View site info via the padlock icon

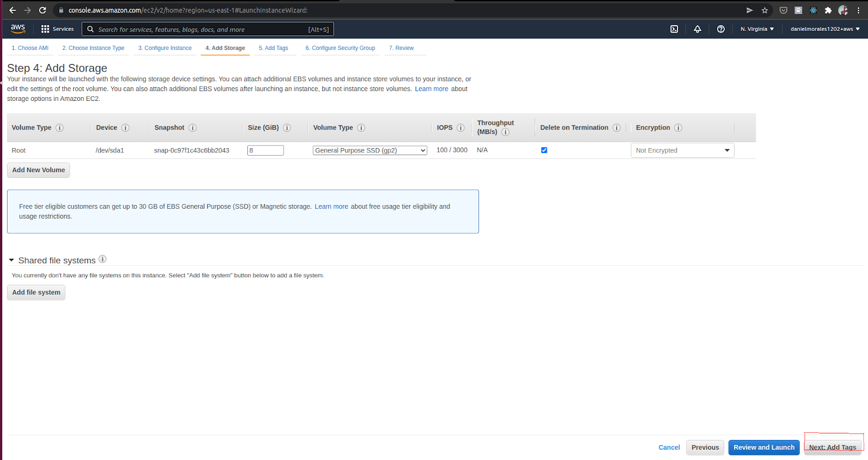(x=61, y=10)
